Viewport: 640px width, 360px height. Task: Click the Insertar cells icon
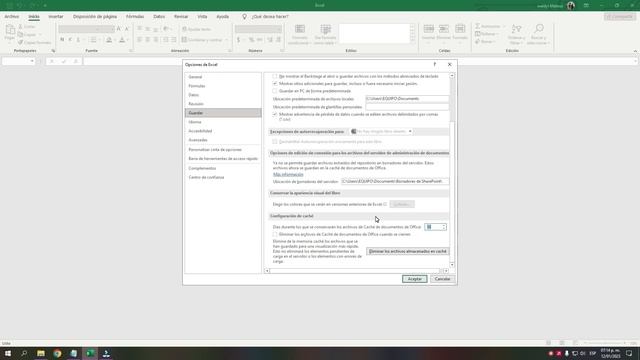point(429,29)
